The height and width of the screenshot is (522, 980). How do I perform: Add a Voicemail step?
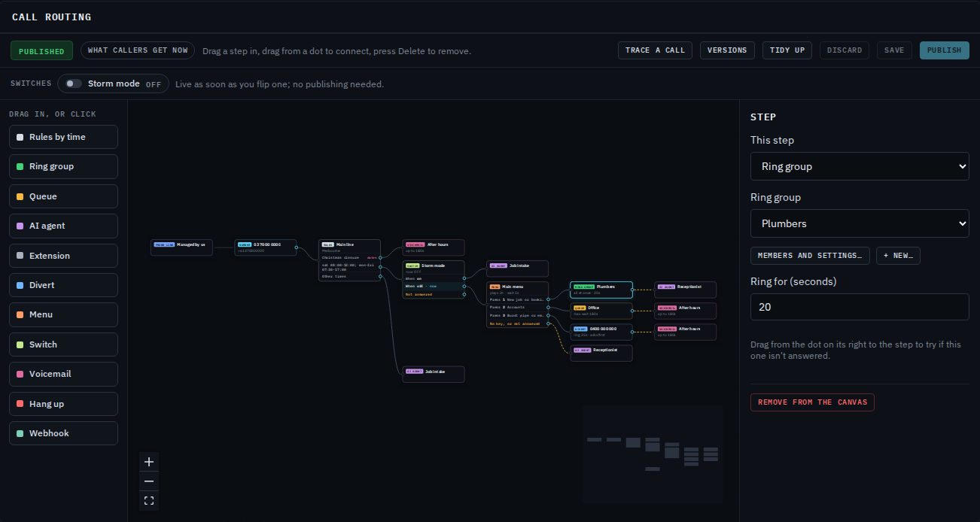[63, 374]
